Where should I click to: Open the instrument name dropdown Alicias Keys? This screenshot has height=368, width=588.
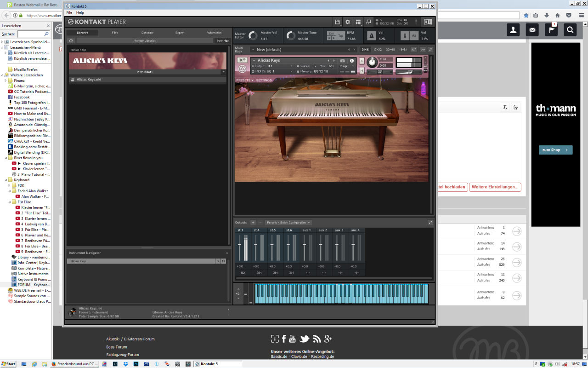pyautogui.click(x=254, y=60)
